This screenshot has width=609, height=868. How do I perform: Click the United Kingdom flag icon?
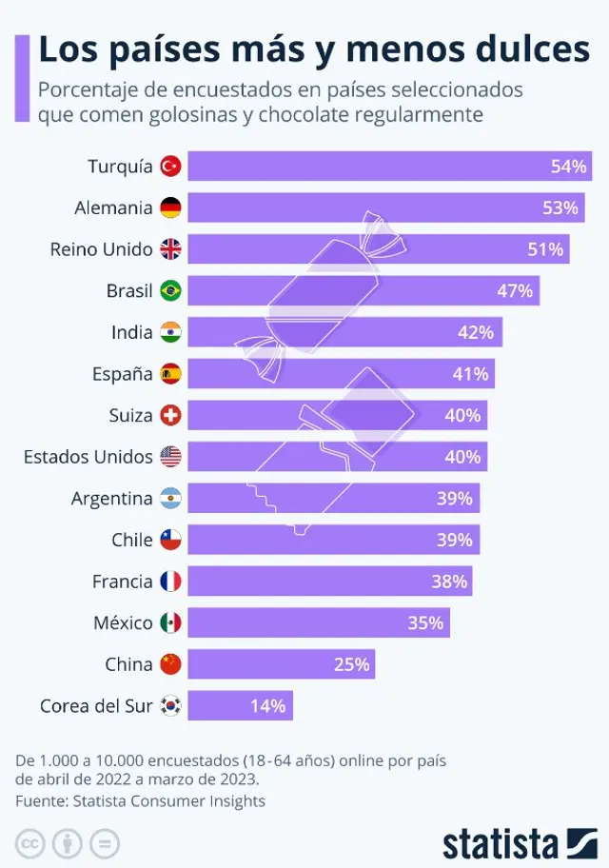170,249
